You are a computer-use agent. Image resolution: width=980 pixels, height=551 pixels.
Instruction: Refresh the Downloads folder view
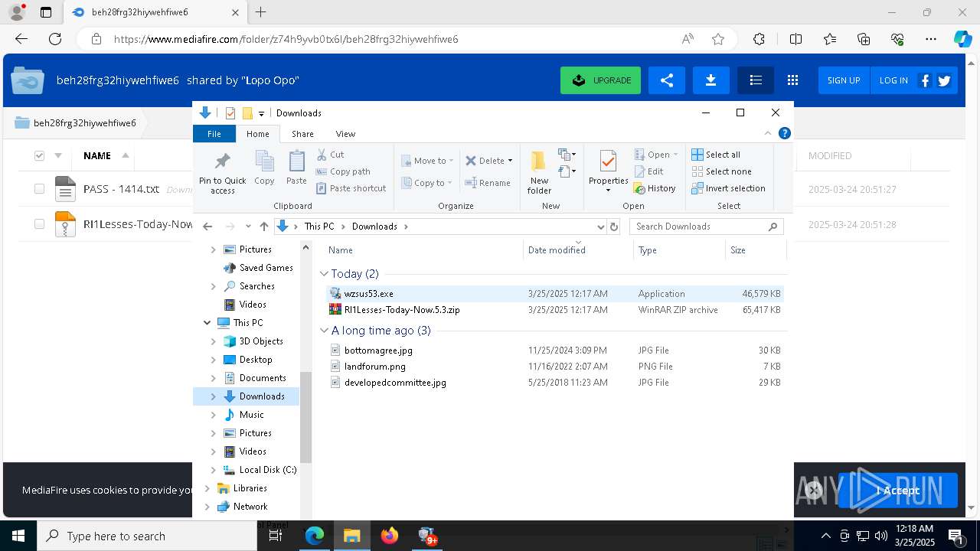click(x=613, y=227)
